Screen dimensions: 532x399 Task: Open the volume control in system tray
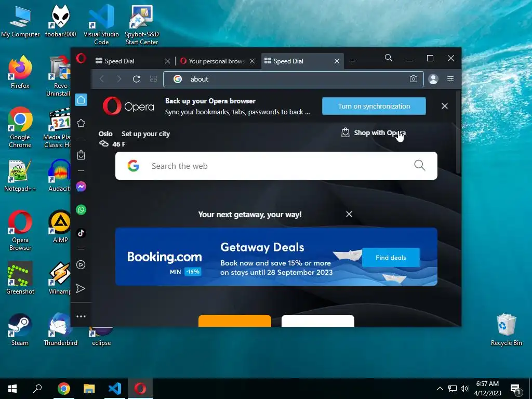pos(464,389)
